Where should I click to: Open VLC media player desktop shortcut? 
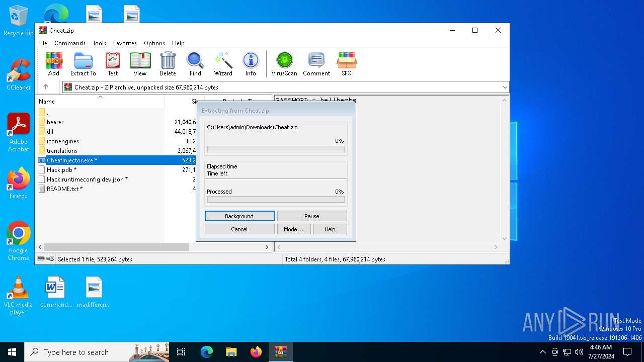(x=19, y=296)
